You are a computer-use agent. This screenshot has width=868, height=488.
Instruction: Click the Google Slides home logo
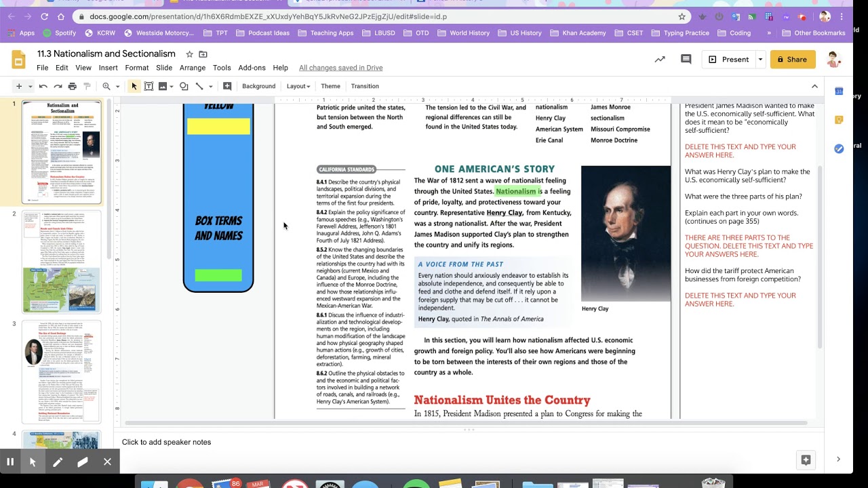pyautogui.click(x=18, y=60)
